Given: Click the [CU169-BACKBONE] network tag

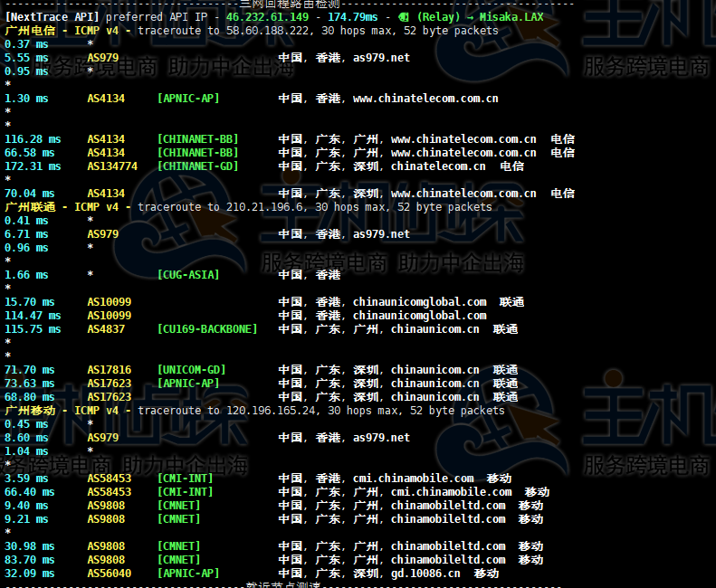Looking at the screenshot, I should point(207,329).
